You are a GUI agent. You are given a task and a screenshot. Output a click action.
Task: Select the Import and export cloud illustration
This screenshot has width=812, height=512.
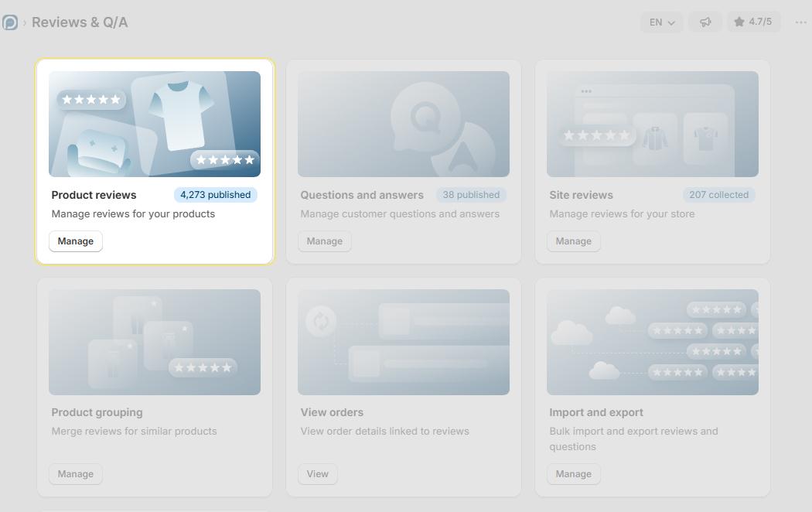tap(653, 342)
